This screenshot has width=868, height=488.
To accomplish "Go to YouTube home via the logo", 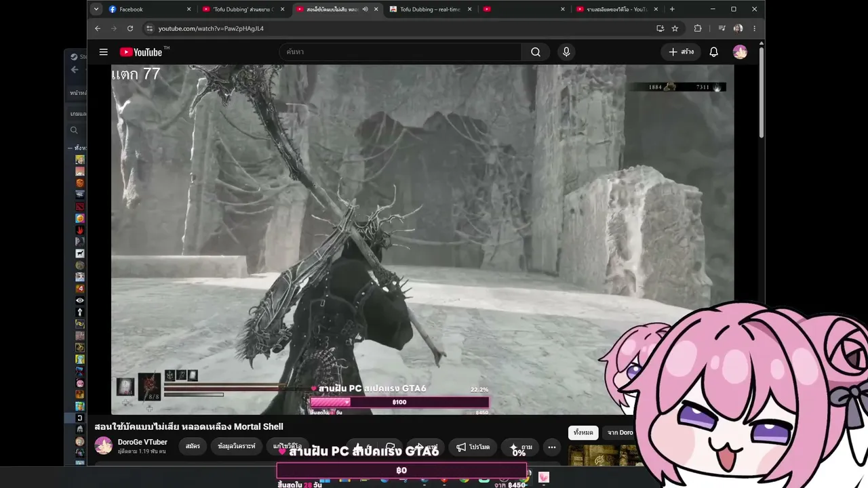I will (140, 52).
